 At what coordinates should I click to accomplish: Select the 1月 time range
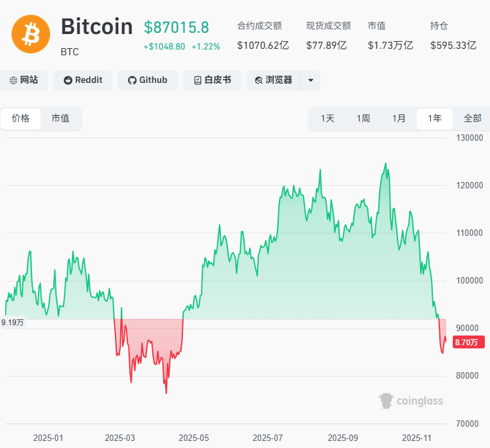click(x=399, y=118)
